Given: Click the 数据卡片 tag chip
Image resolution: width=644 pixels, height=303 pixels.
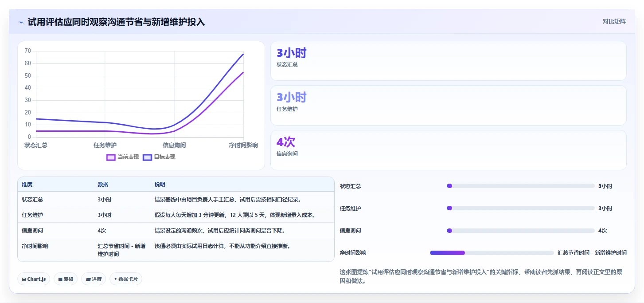Looking at the screenshot, I should coord(126,279).
